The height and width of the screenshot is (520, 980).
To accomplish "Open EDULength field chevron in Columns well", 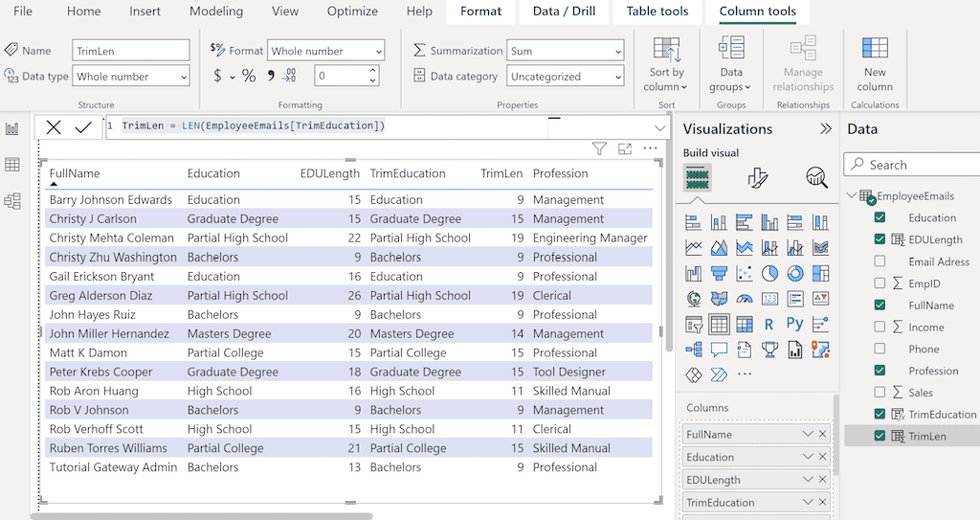I will (x=808, y=480).
